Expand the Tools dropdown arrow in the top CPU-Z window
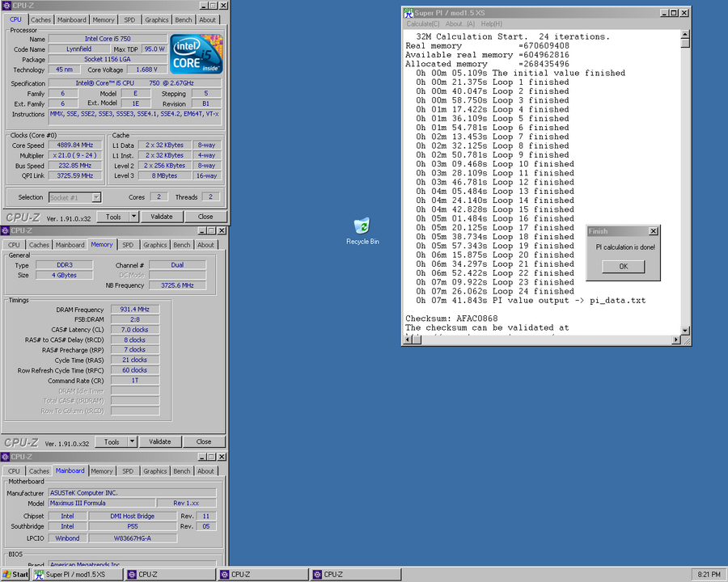Screen dimensions: 728x582 point(133,217)
